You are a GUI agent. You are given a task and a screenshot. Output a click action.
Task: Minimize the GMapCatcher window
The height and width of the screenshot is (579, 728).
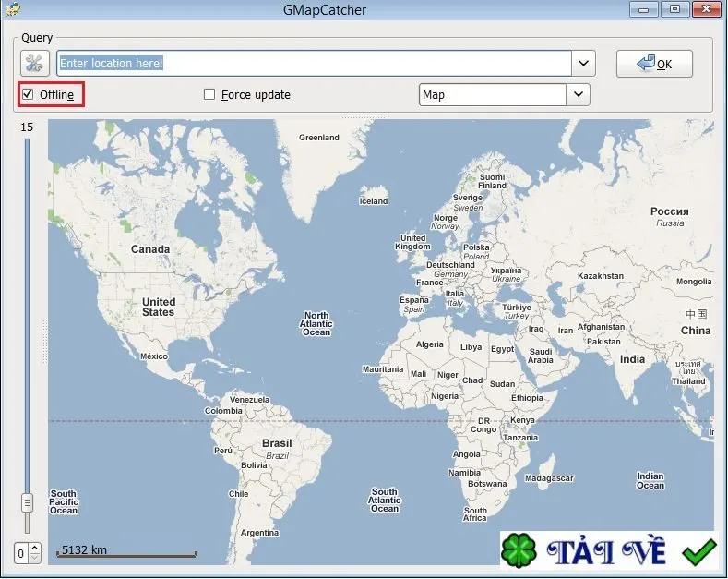pos(643,9)
